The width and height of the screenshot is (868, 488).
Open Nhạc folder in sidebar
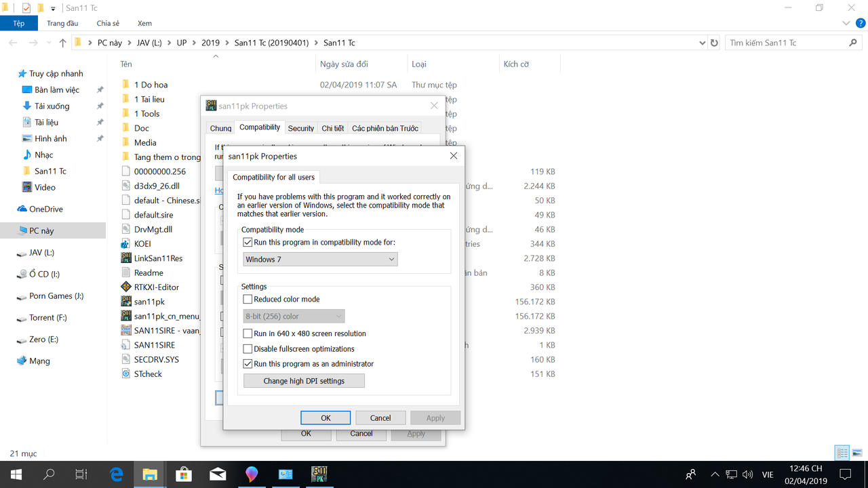(x=43, y=155)
